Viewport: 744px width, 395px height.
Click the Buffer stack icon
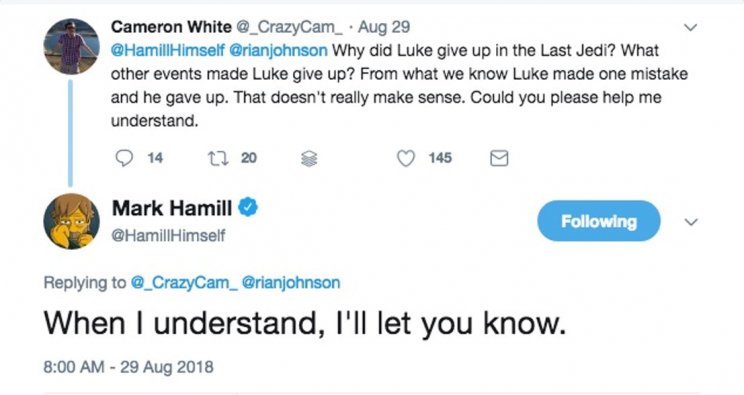309,159
